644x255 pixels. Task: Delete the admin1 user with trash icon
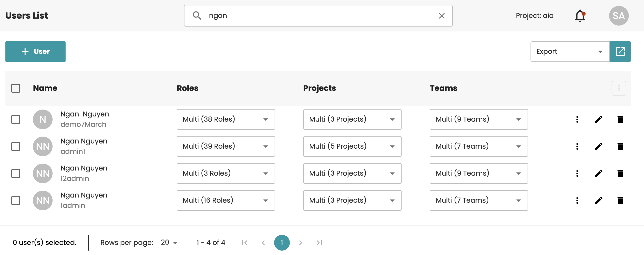(620, 146)
